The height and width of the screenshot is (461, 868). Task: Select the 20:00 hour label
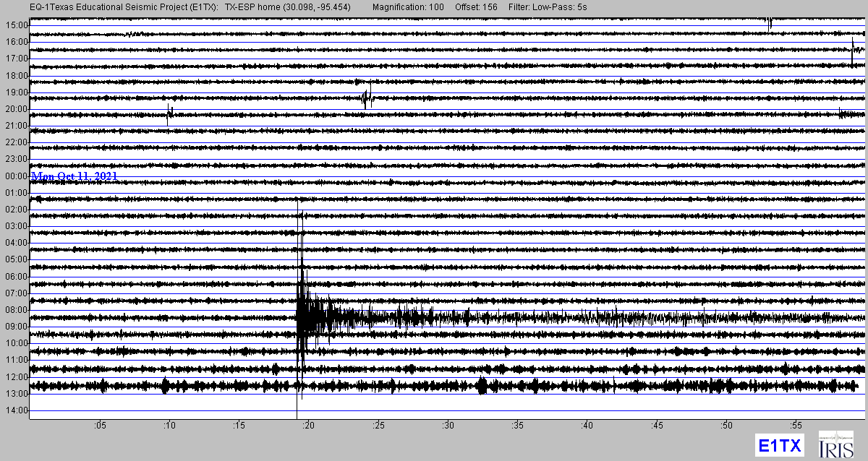[x=16, y=109]
